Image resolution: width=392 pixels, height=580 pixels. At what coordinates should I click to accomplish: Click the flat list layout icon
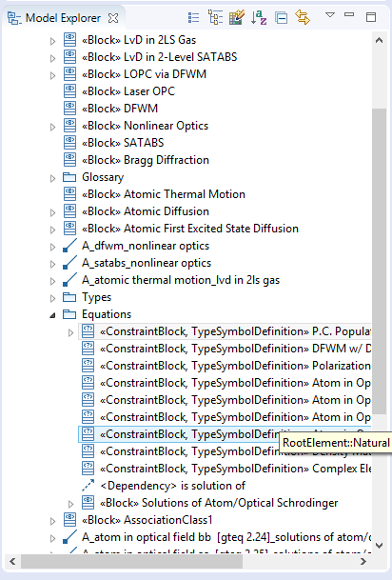193,17
